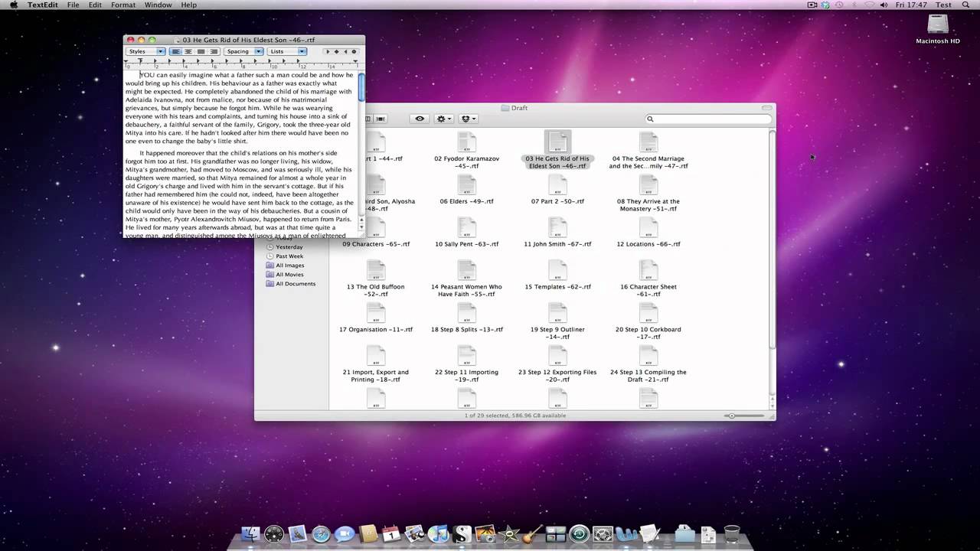Switch Finder to Cover Flow view button
The width and height of the screenshot is (980, 551).
[x=381, y=119]
